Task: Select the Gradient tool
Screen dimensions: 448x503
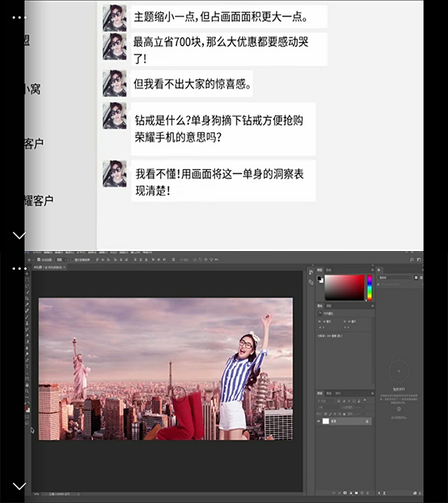Action: coord(27,342)
